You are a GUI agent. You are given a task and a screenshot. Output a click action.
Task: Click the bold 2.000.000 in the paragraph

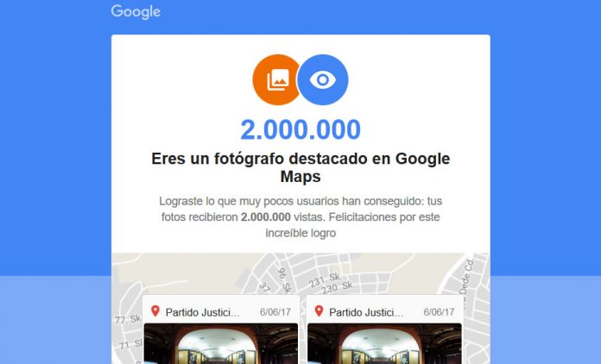coord(266,217)
